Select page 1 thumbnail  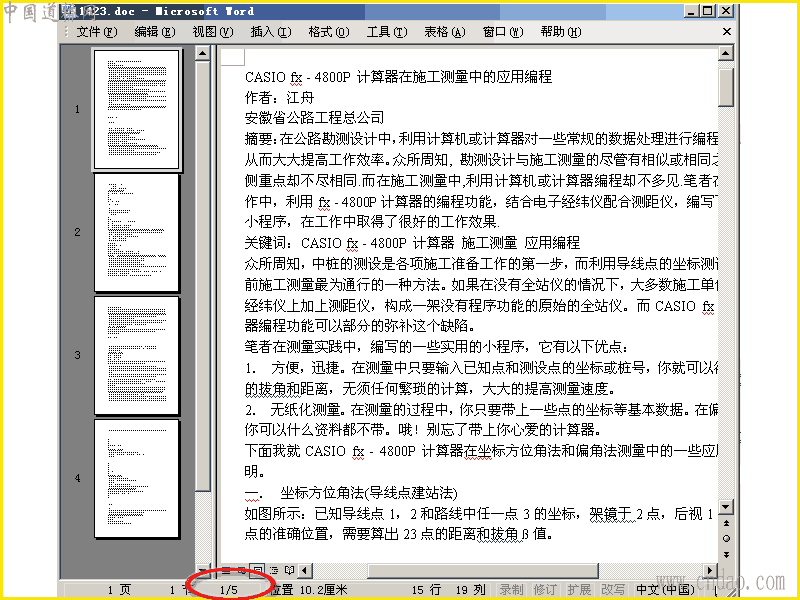[x=137, y=109]
